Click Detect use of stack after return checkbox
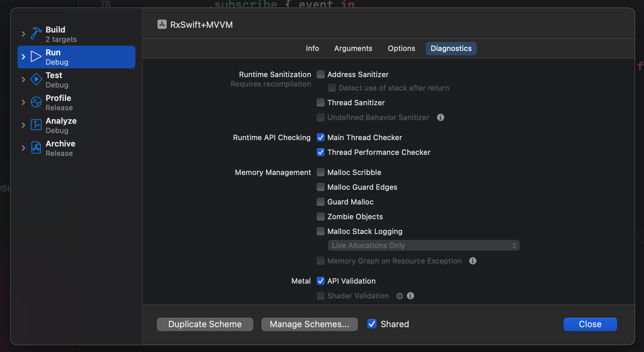Image resolution: width=644 pixels, height=352 pixels. 332,88
